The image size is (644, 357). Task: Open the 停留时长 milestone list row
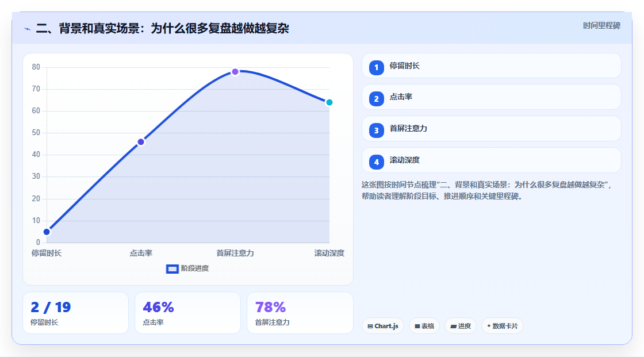[x=491, y=66]
